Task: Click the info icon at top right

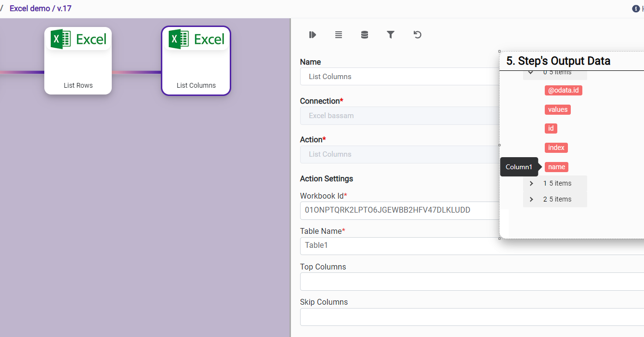Action: click(635, 9)
